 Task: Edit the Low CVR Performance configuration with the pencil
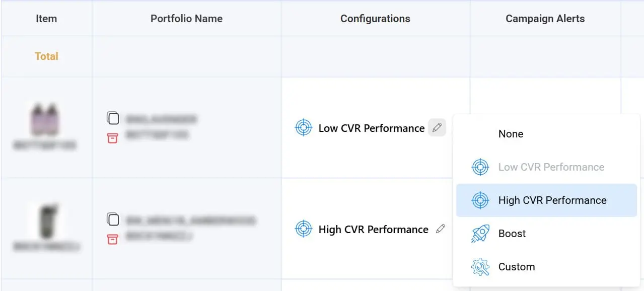(x=437, y=127)
